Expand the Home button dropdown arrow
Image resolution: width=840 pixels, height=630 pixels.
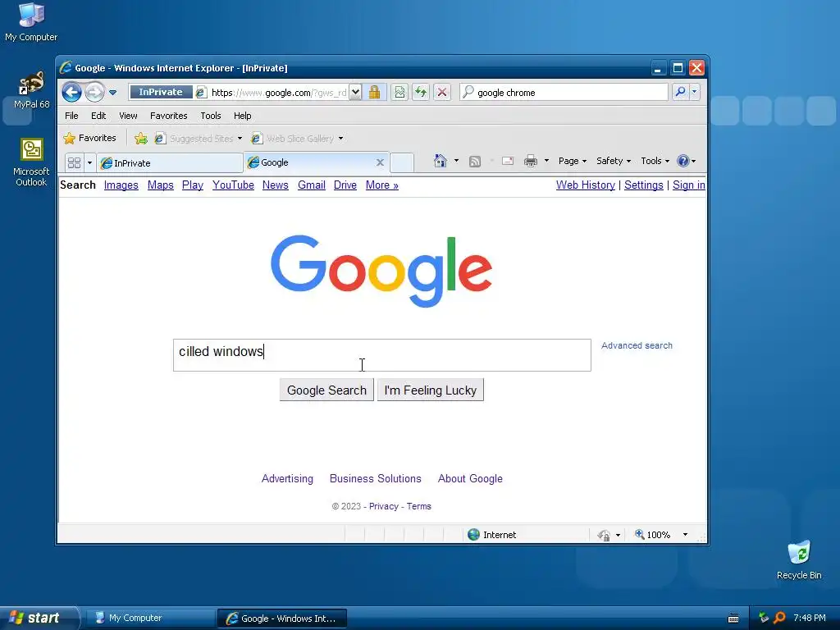[456, 161]
